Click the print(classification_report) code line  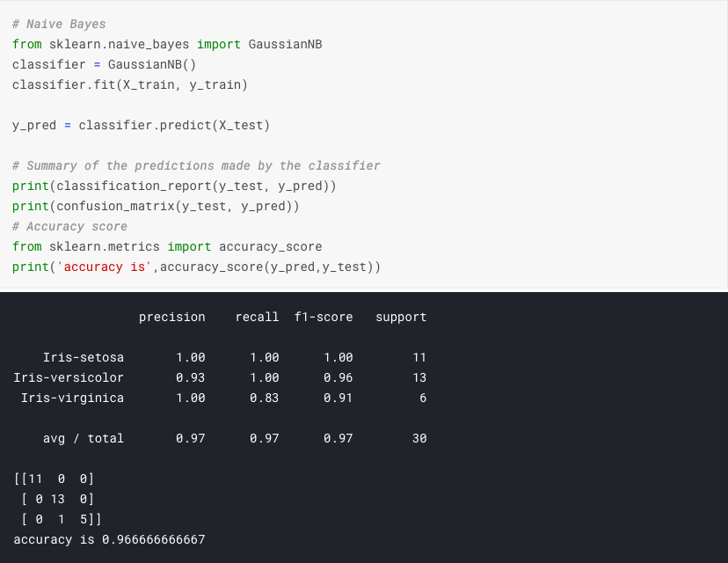coord(174,186)
